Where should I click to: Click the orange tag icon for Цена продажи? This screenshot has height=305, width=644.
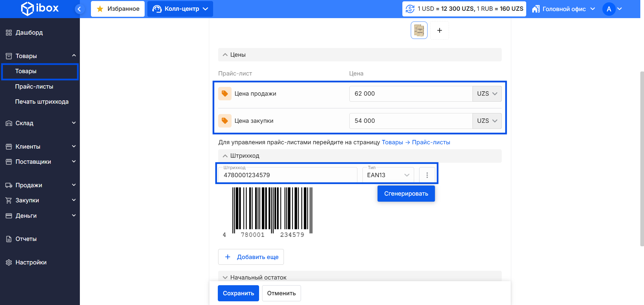click(x=225, y=94)
